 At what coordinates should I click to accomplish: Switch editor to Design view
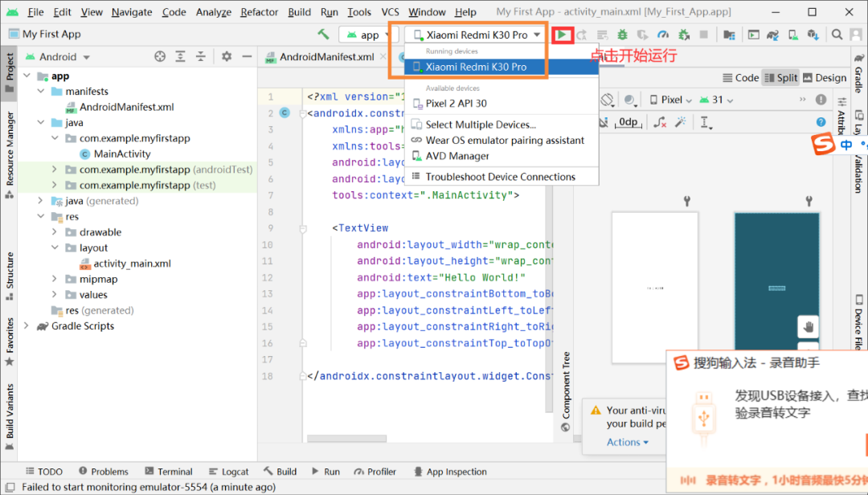[825, 78]
